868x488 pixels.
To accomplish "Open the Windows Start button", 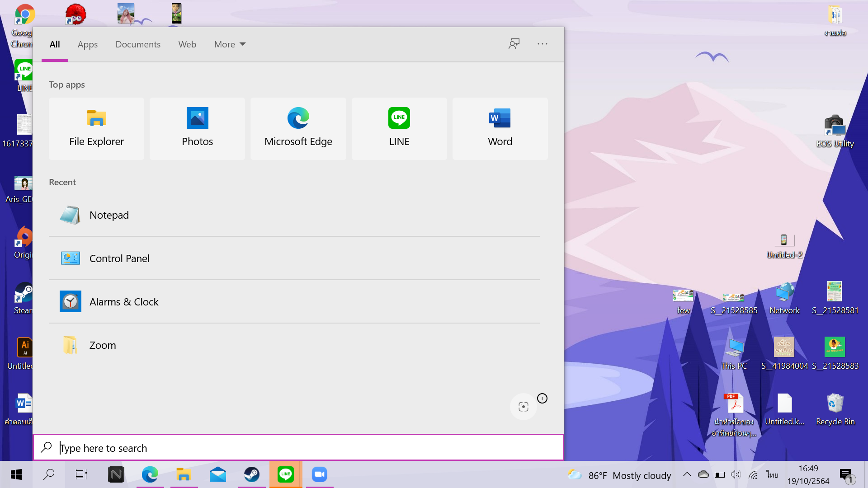I will click(16, 474).
